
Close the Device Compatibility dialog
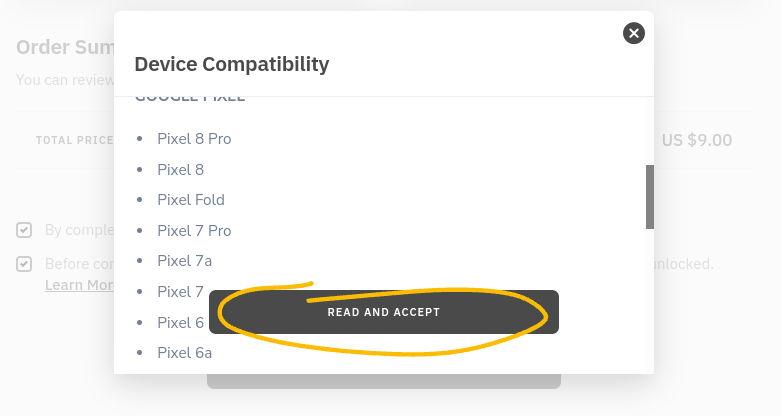click(x=634, y=33)
